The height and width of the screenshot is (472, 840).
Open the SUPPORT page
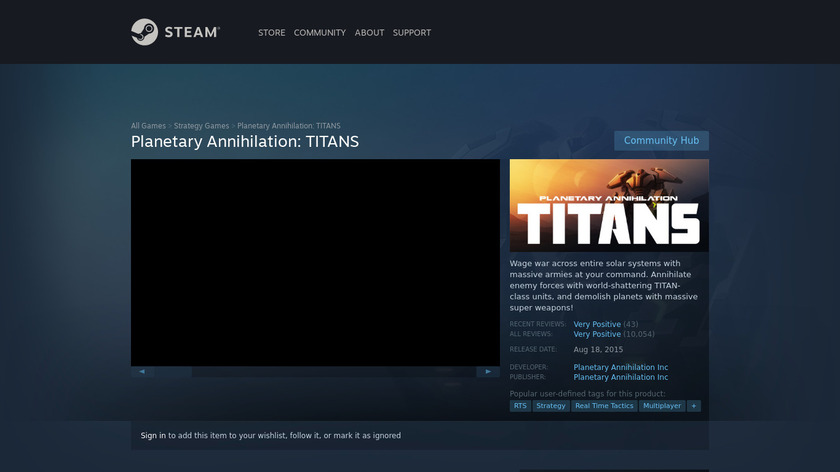click(x=412, y=33)
